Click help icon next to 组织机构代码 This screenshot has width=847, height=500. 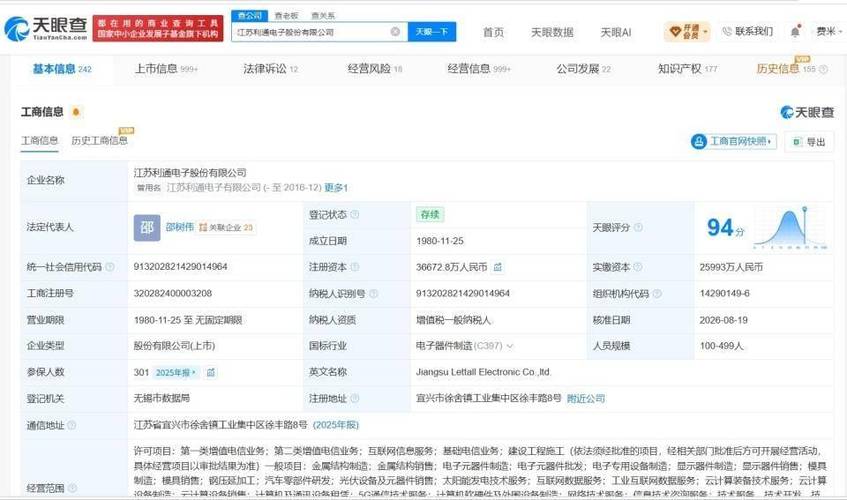657,293
